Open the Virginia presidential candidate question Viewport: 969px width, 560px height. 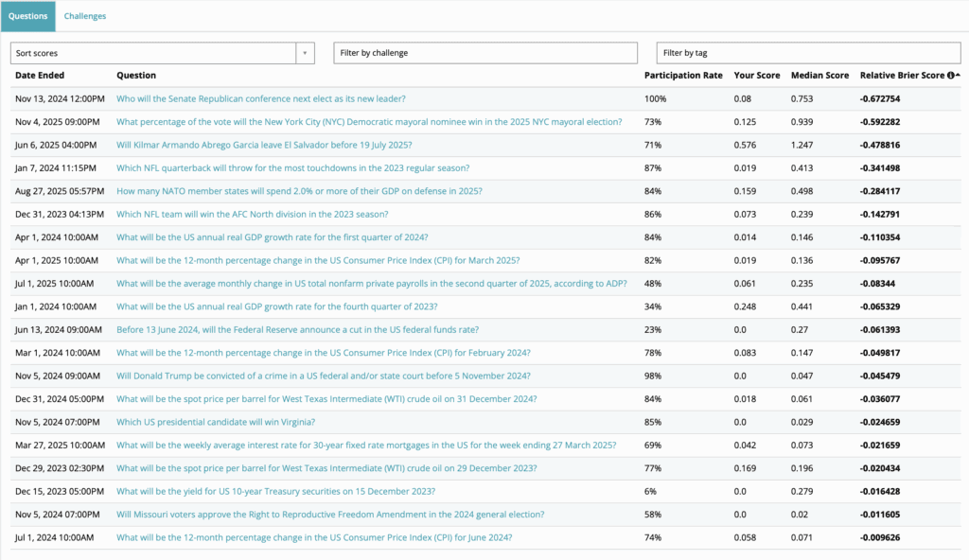click(x=216, y=422)
